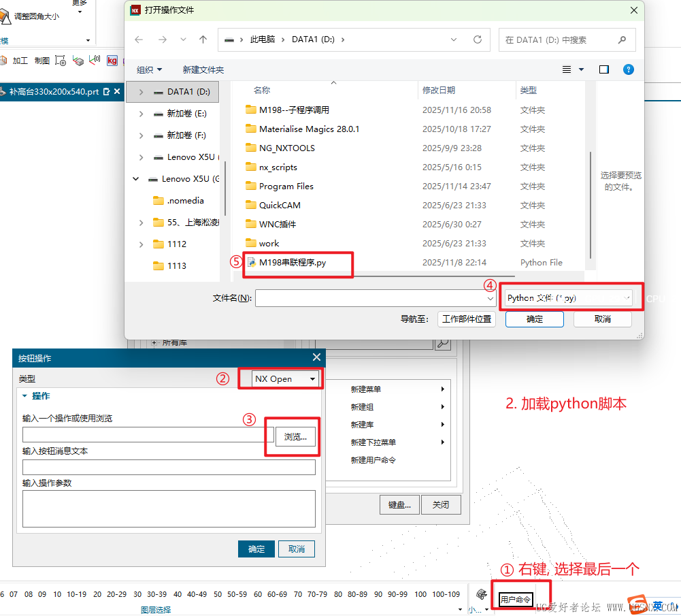Open the 文件名 combo box dropdown

point(490,298)
